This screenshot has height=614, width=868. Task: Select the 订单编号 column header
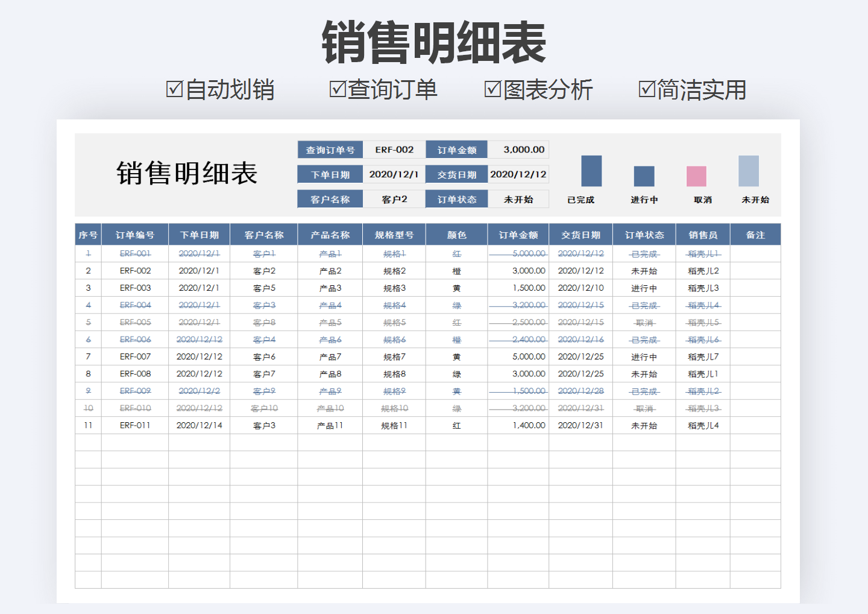[x=135, y=234]
